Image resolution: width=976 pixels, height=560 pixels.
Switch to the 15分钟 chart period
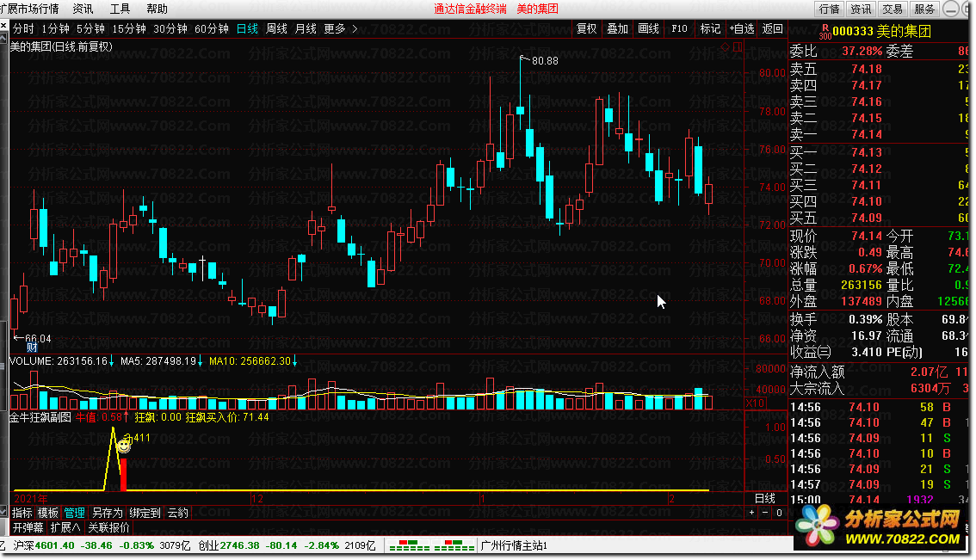(x=129, y=28)
